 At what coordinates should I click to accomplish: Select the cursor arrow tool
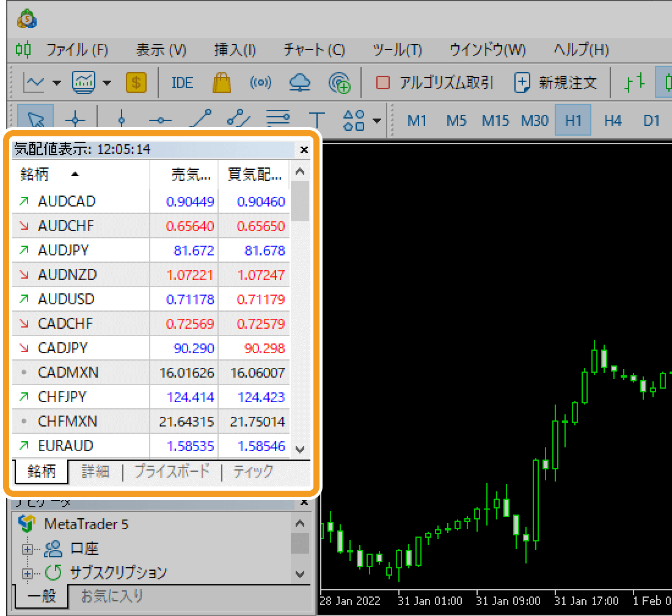click(x=35, y=118)
